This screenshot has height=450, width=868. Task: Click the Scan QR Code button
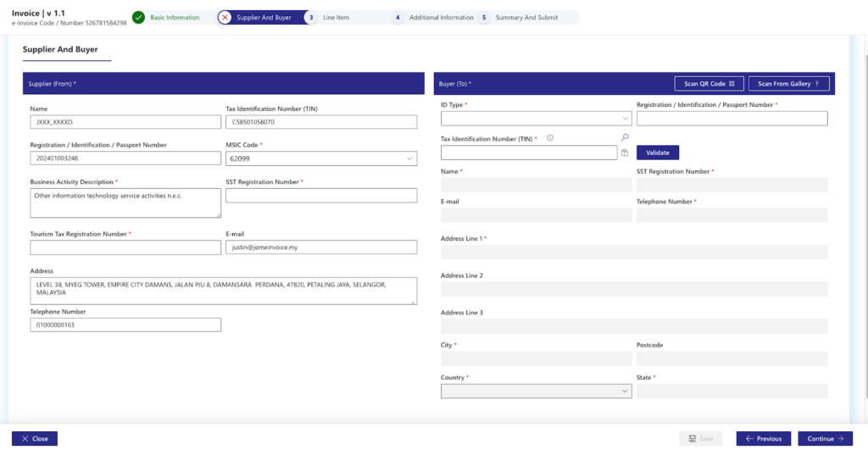coord(709,83)
